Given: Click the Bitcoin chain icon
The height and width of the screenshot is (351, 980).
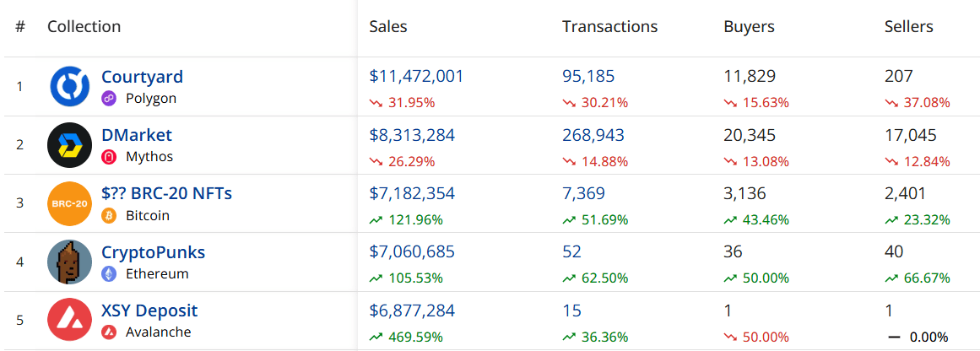Looking at the screenshot, I should [109, 215].
